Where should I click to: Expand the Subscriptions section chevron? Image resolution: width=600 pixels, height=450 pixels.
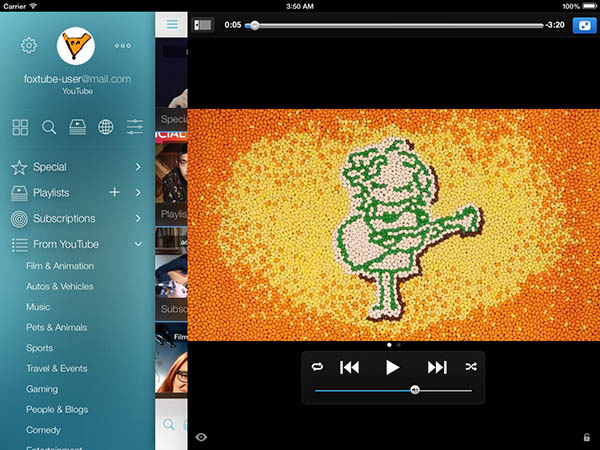[x=138, y=218]
